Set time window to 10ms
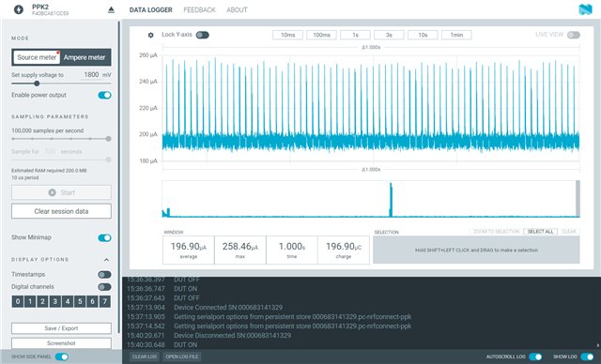Image resolution: width=601 pixels, height=364 pixels. pos(288,35)
